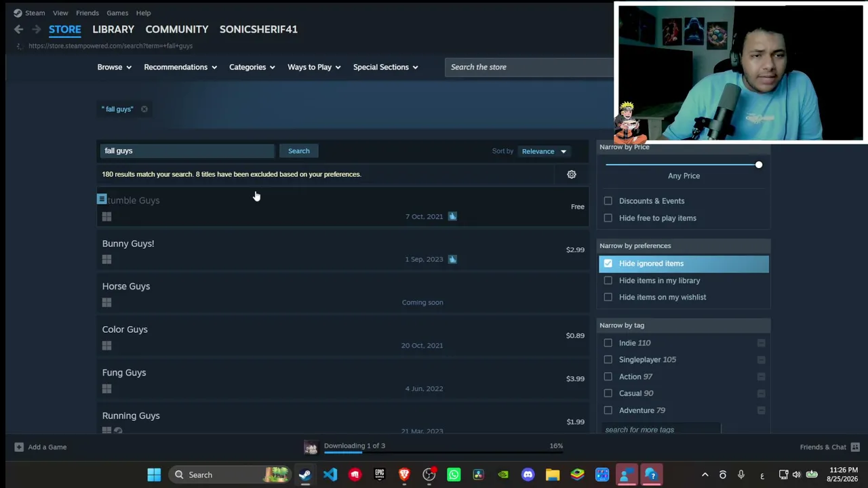Launch Epic Games Launcher from the taskbar

tap(380, 475)
